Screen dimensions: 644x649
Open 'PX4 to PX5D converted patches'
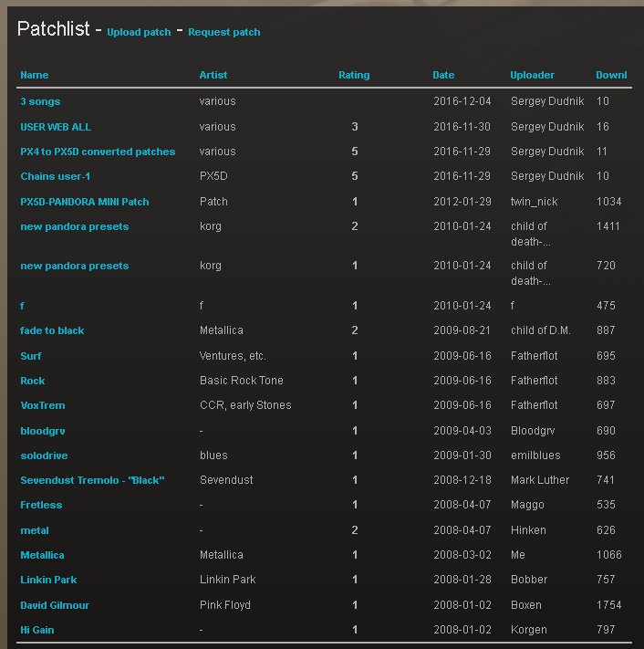[x=98, y=152]
